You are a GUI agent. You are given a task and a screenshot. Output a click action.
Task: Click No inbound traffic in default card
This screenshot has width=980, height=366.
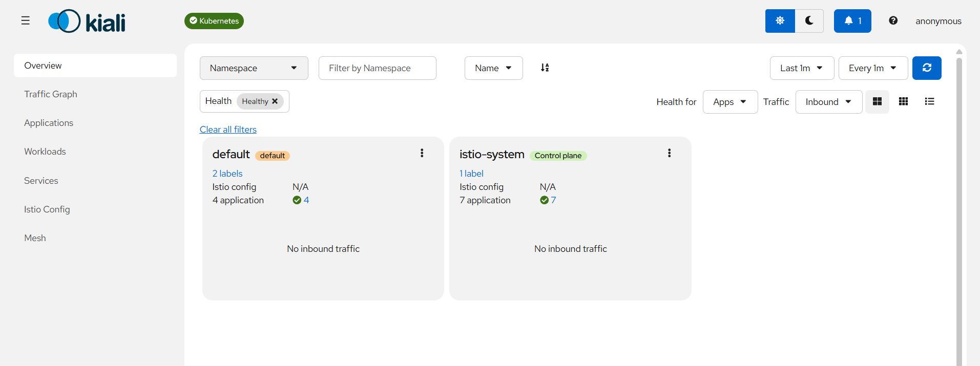click(x=323, y=249)
